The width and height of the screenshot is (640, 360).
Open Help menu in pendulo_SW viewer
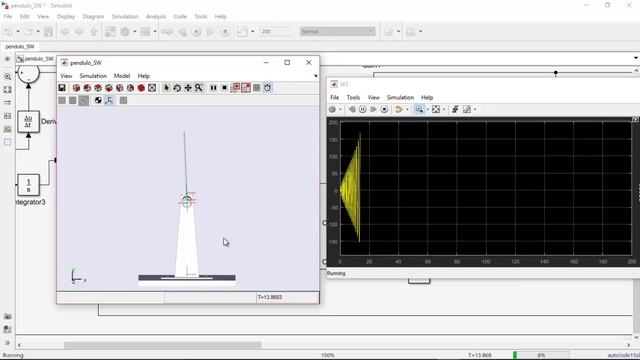tap(144, 76)
